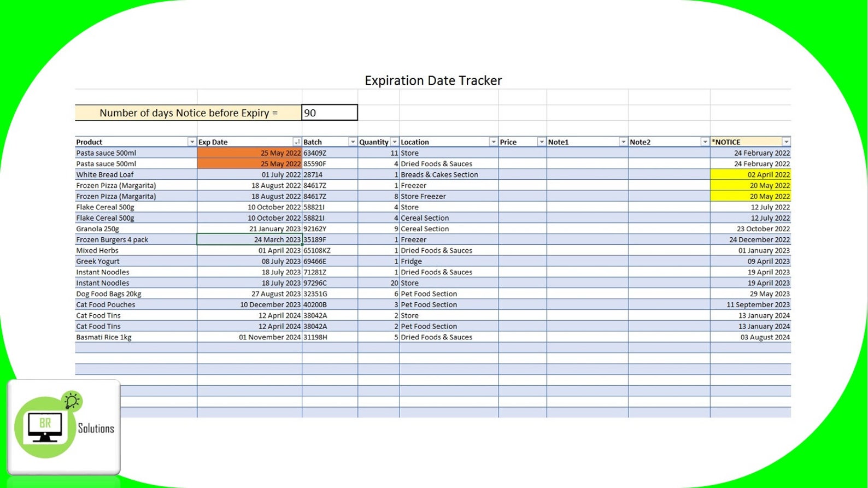
Task: Select the 09 April 2023 notice cell
Action: (x=750, y=261)
